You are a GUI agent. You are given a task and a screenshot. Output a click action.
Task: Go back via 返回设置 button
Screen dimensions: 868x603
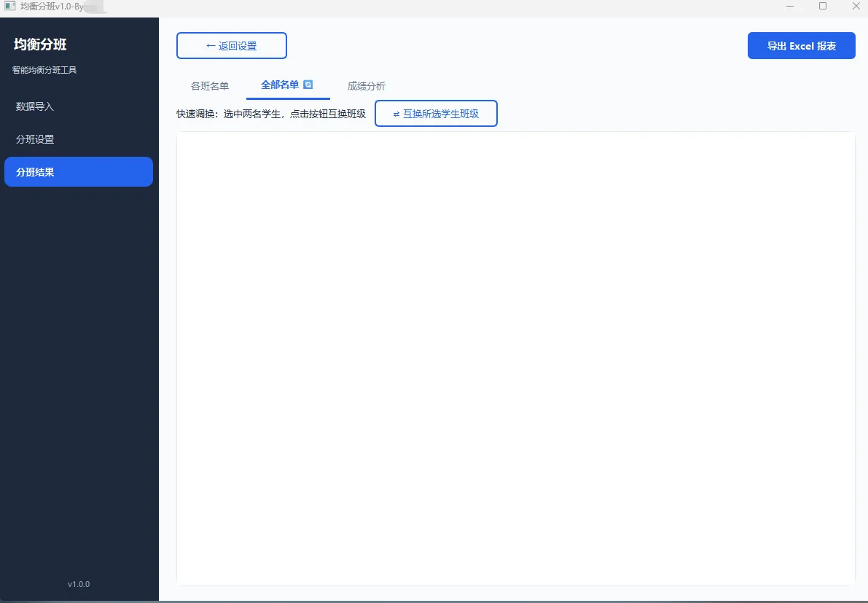231,45
